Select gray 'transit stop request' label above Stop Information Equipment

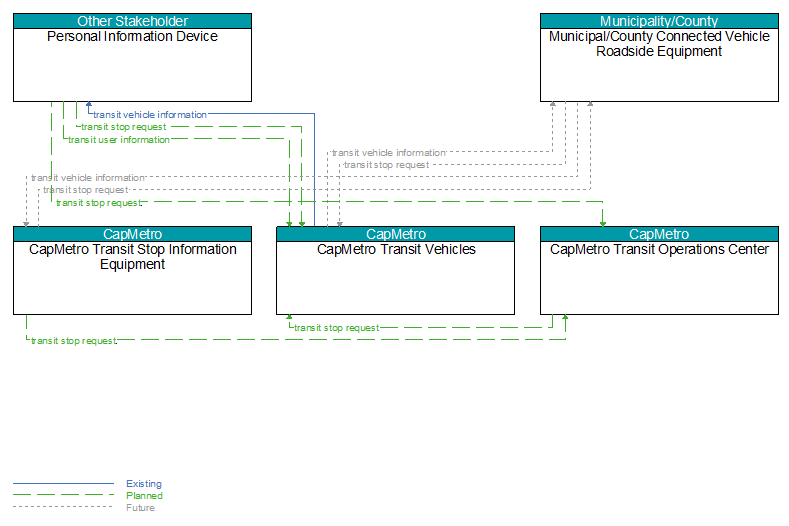pyautogui.click(x=86, y=190)
